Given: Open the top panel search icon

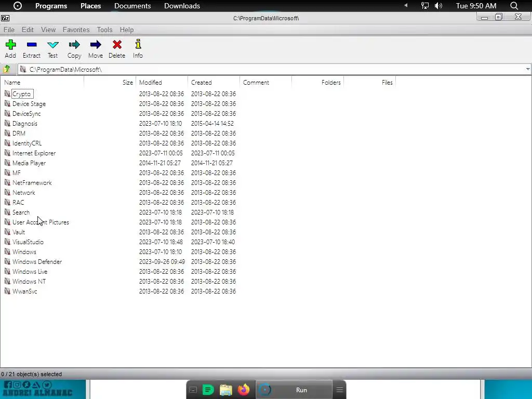Looking at the screenshot, I should click(514, 6).
